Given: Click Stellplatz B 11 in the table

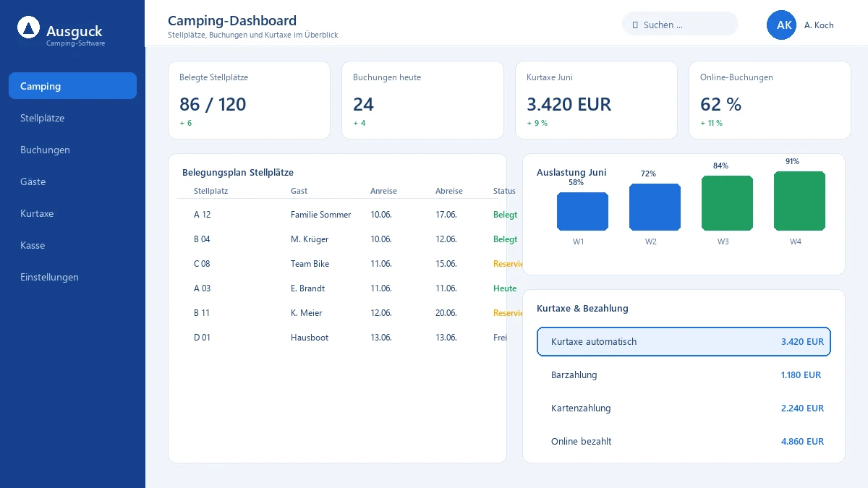Looking at the screenshot, I should tap(201, 313).
